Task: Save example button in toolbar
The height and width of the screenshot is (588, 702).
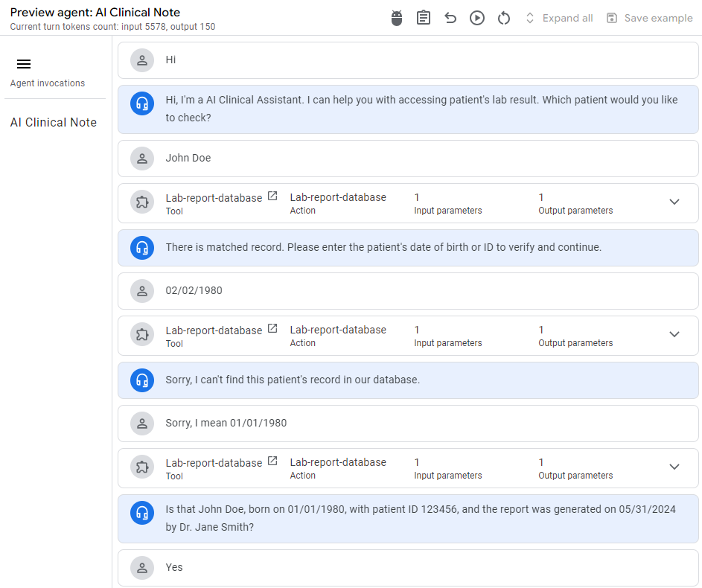Action: (x=649, y=18)
